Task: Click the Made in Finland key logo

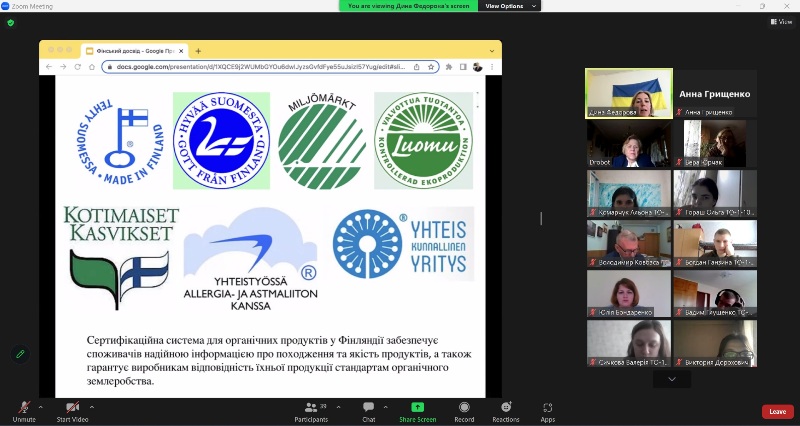Action: pyautogui.click(x=120, y=141)
